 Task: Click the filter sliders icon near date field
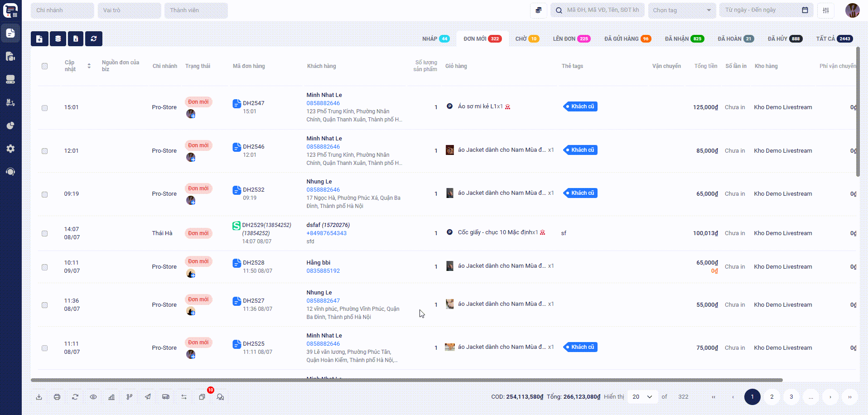pos(826,10)
